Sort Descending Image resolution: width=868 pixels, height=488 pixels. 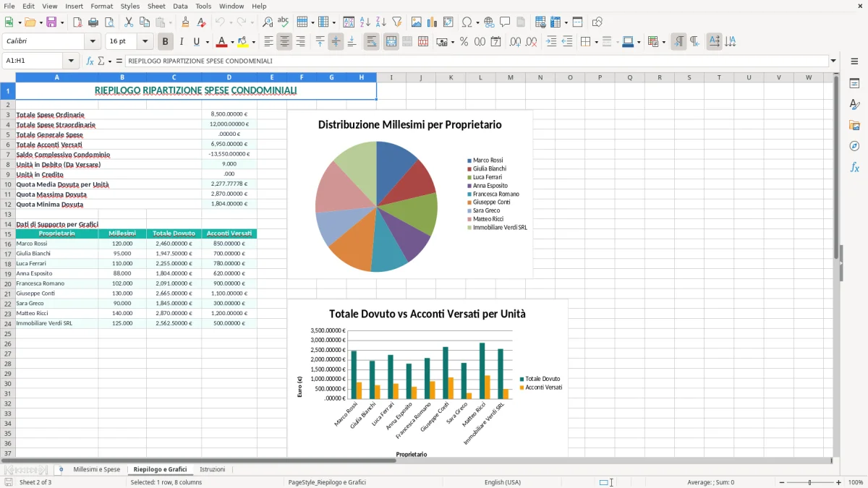(380, 22)
